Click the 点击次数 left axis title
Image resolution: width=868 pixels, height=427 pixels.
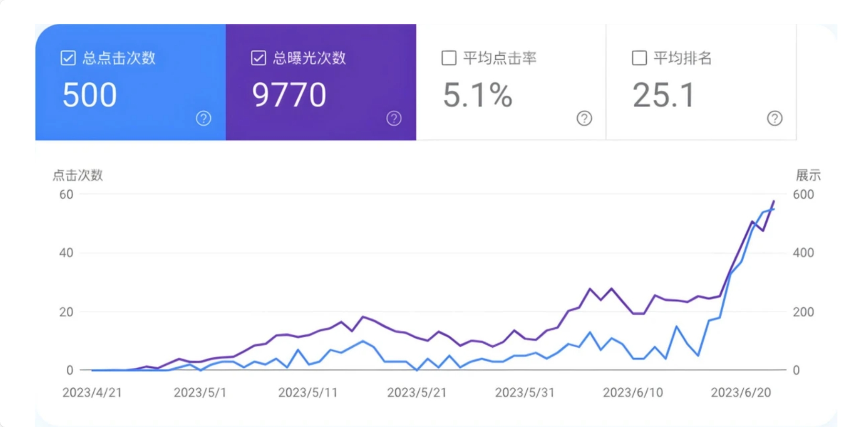point(77,175)
